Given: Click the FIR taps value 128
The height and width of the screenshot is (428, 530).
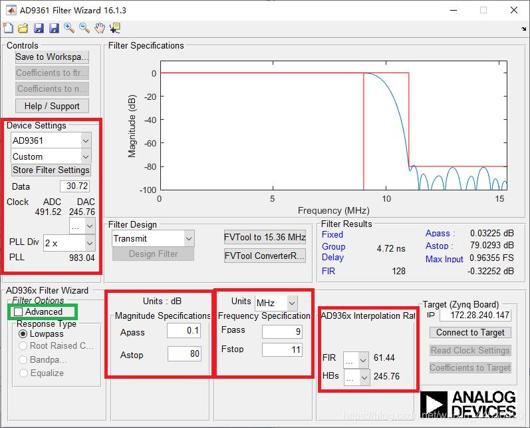Looking at the screenshot, I should [399, 271].
